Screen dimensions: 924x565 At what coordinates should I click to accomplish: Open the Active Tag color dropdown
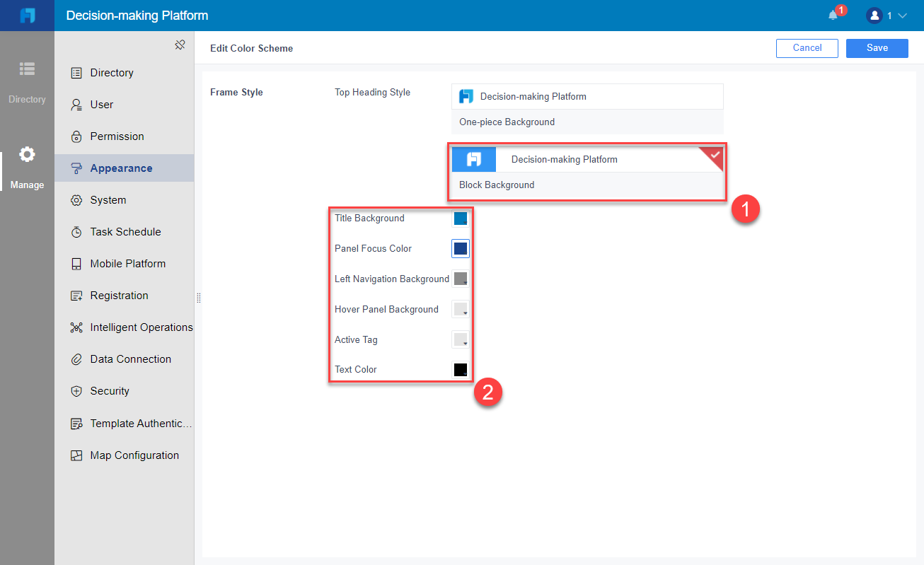[x=461, y=339]
